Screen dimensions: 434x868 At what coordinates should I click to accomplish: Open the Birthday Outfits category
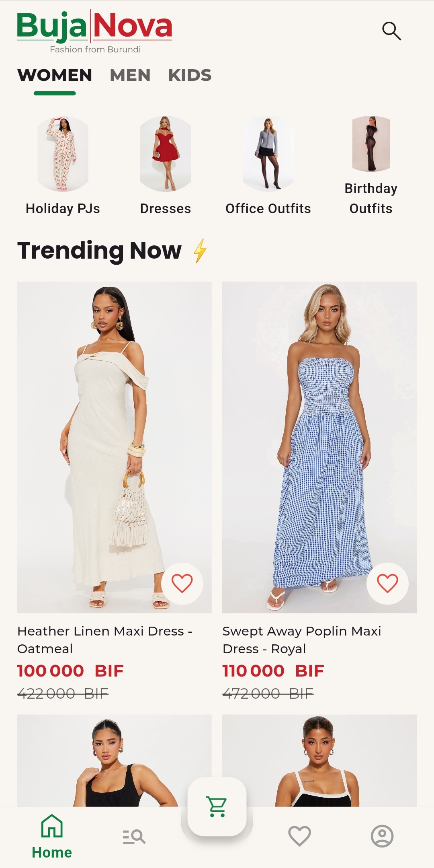[x=371, y=166]
